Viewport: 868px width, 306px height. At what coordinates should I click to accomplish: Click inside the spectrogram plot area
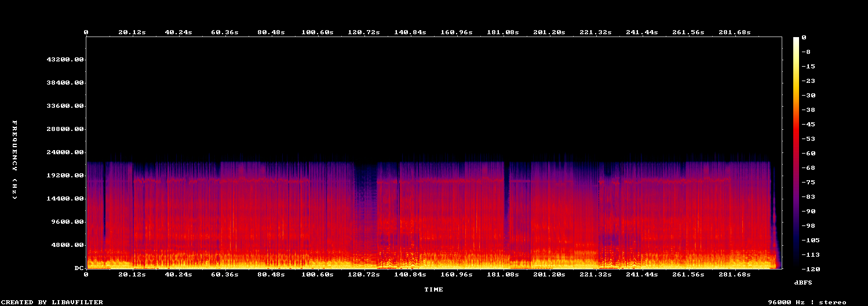(433, 153)
